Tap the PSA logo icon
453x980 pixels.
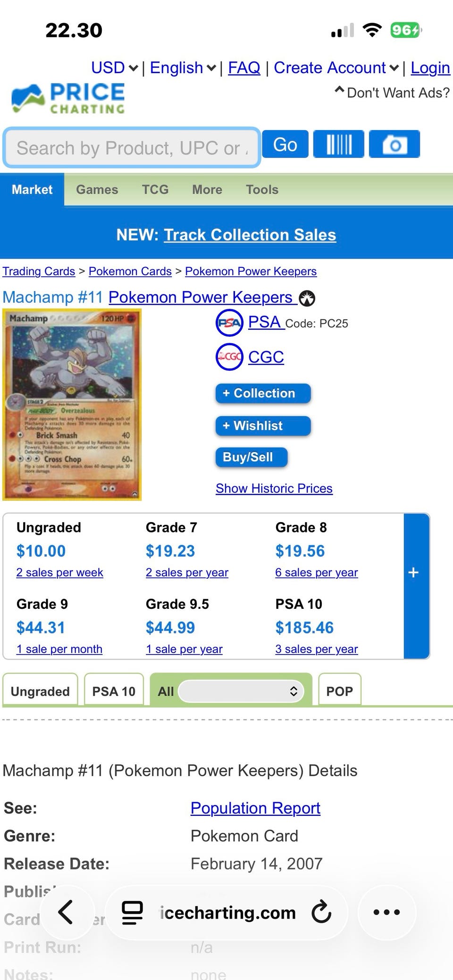pos(229,323)
